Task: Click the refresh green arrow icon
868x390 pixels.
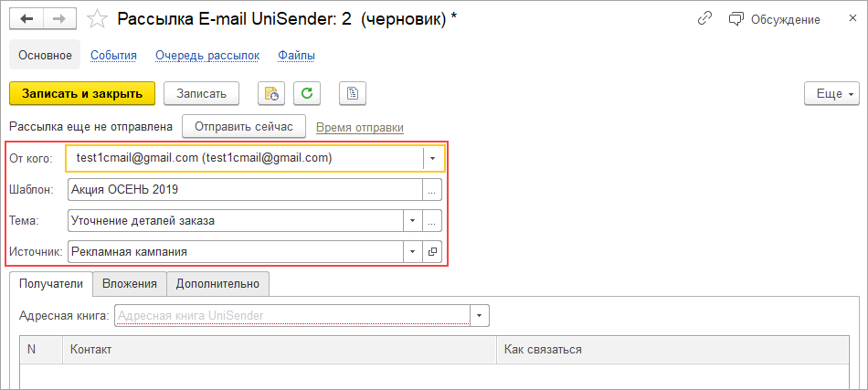Action: (x=307, y=93)
